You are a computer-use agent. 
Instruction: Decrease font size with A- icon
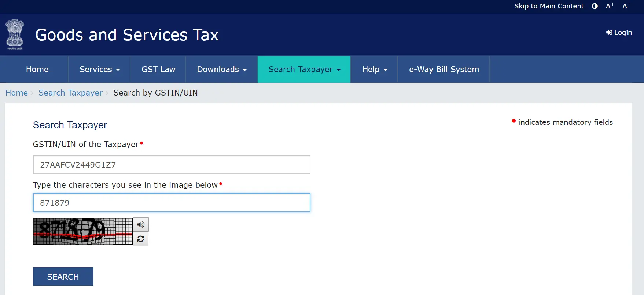click(x=625, y=6)
